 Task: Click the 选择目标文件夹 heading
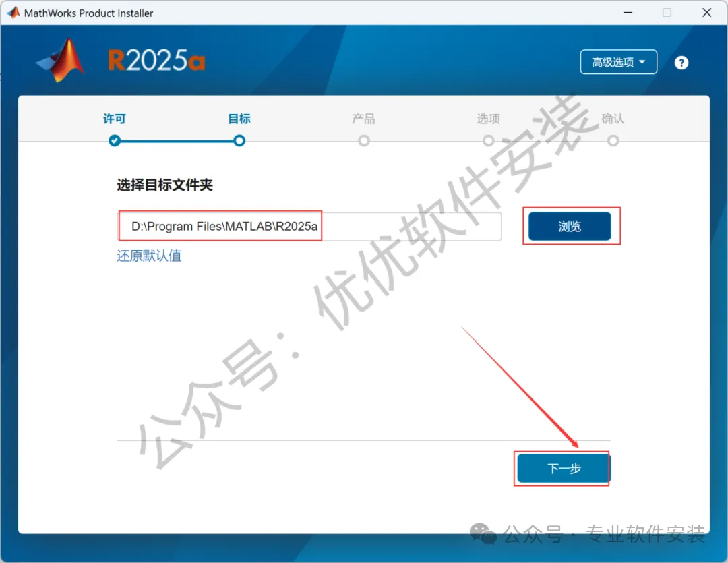click(165, 185)
